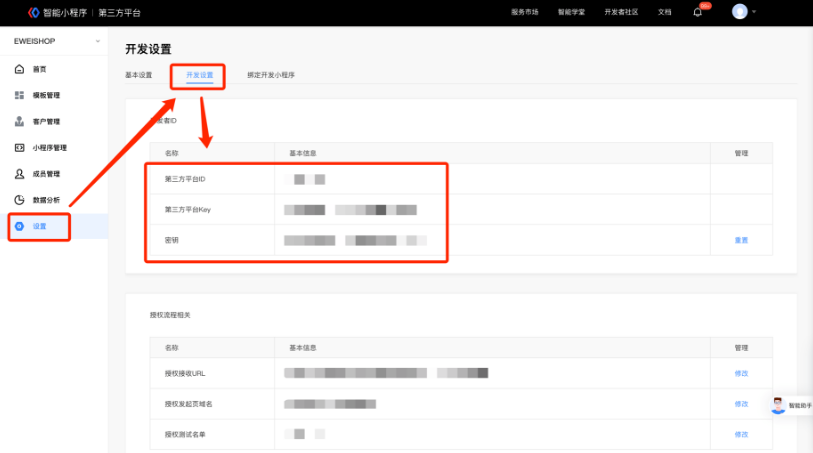This screenshot has width=813, height=453.
Task: Click 修改 for 授权测试名单
Action: [741, 434]
